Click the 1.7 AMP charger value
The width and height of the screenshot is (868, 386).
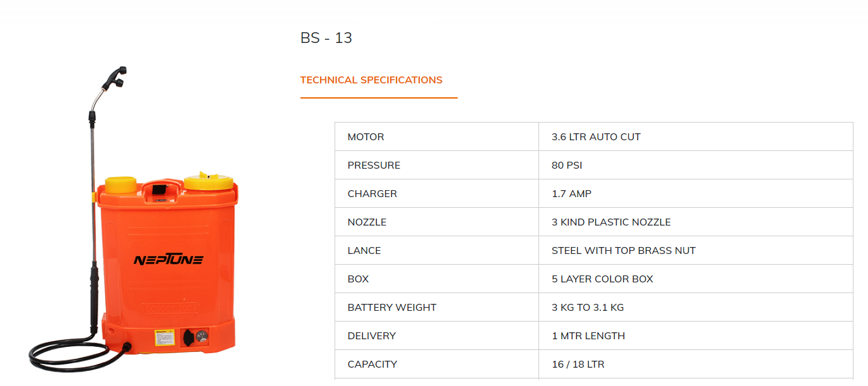coord(571,194)
